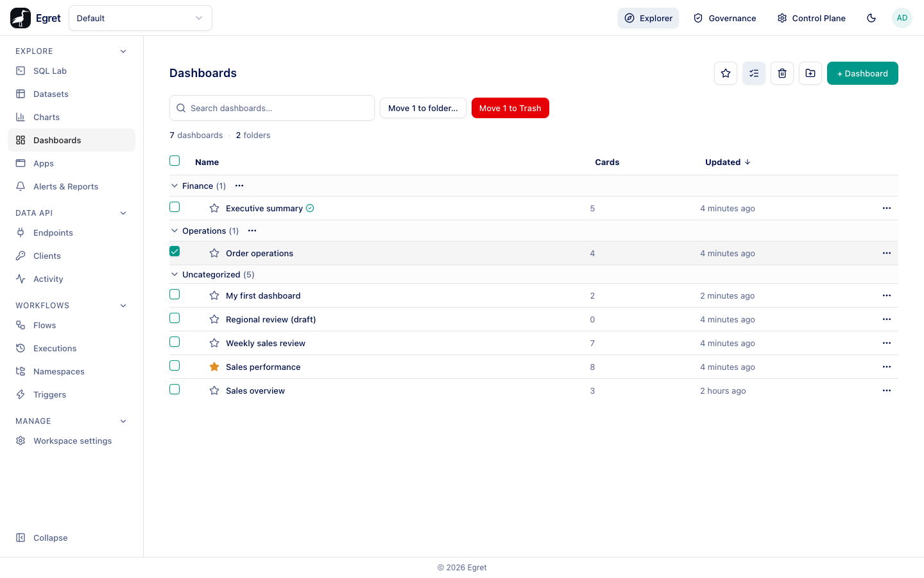
Task: Click the Search dashboards input field
Action: pos(272,108)
